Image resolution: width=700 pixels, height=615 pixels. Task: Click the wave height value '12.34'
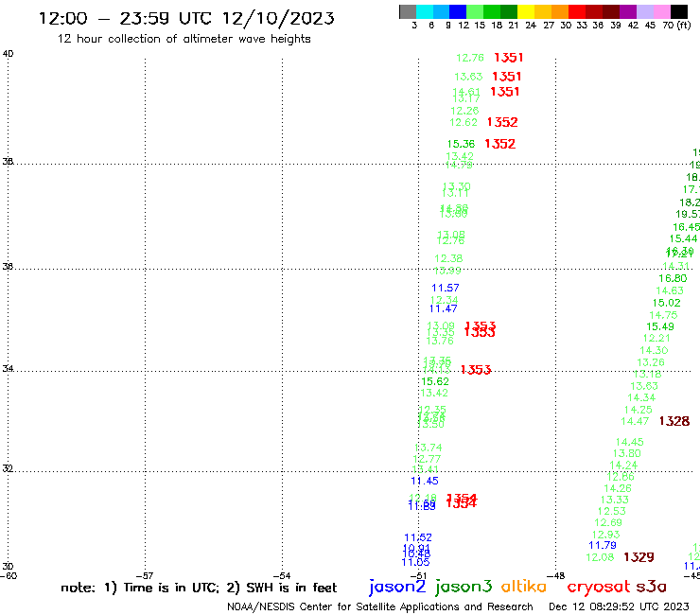(445, 300)
